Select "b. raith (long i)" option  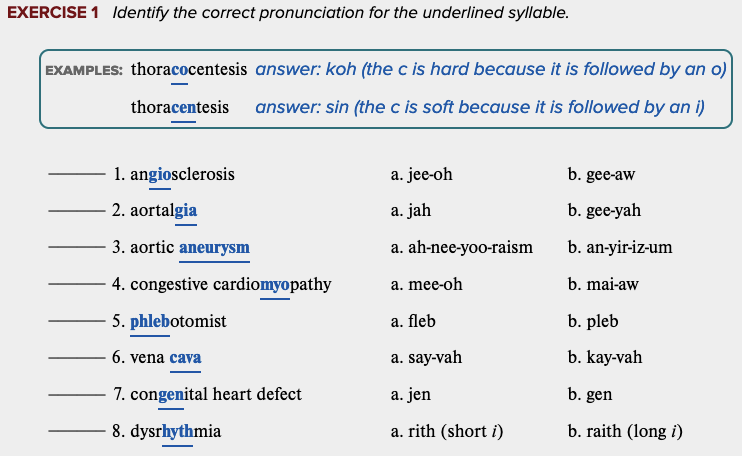pyautogui.click(x=625, y=431)
